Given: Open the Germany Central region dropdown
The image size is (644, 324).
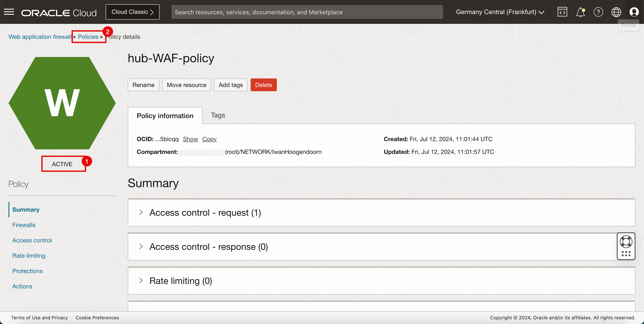Looking at the screenshot, I should pyautogui.click(x=500, y=12).
